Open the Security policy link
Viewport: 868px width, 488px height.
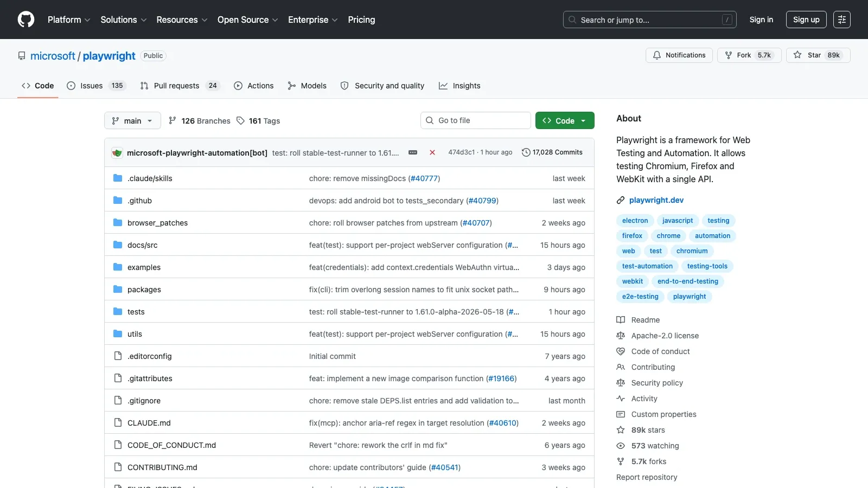point(657,383)
